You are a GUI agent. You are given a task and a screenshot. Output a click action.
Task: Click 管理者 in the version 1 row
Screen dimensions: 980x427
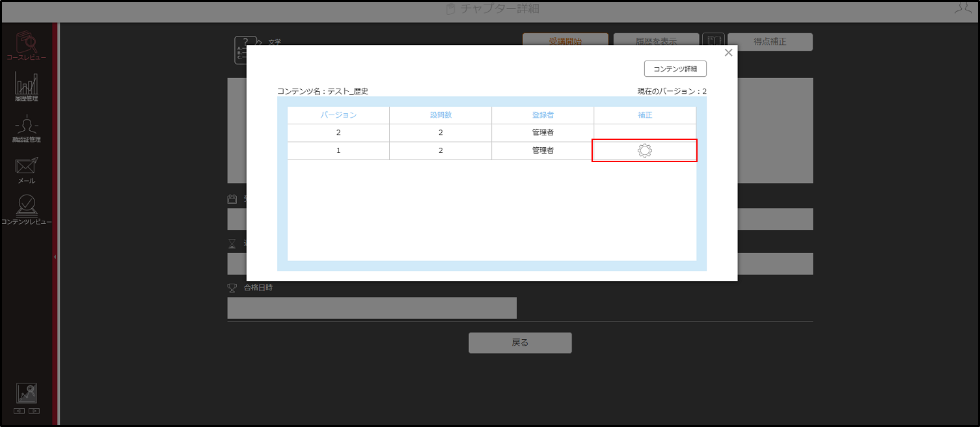pyautogui.click(x=543, y=151)
